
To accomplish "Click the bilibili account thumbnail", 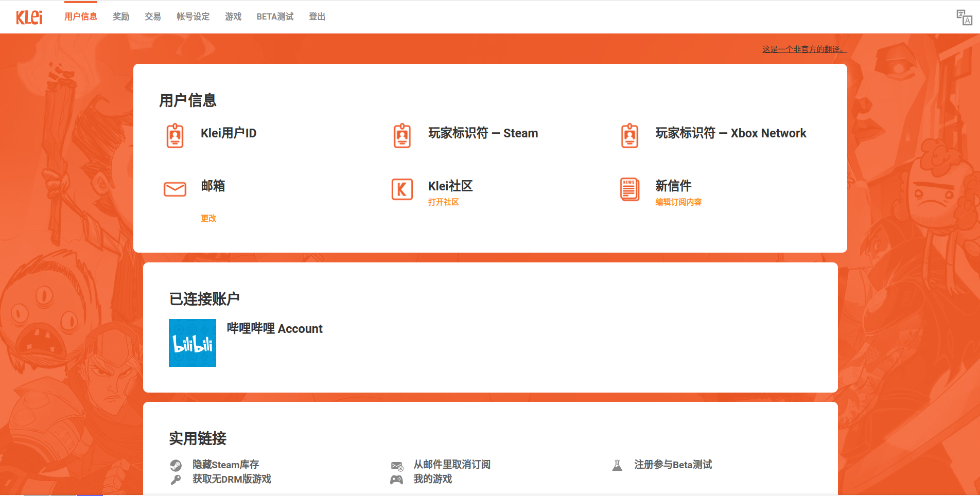I will [x=192, y=343].
